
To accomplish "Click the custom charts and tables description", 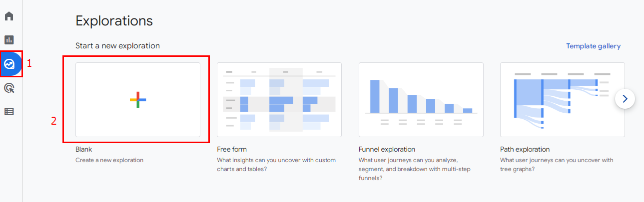I will coord(276,165).
